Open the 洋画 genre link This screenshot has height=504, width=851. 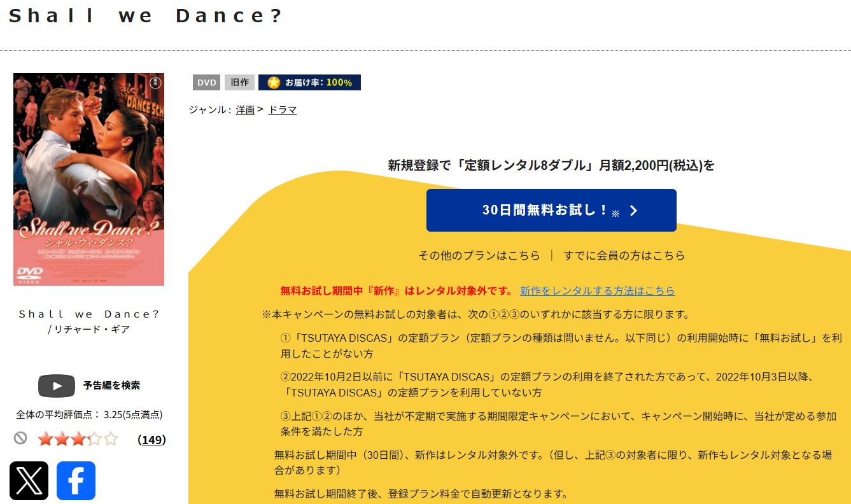coord(245,109)
